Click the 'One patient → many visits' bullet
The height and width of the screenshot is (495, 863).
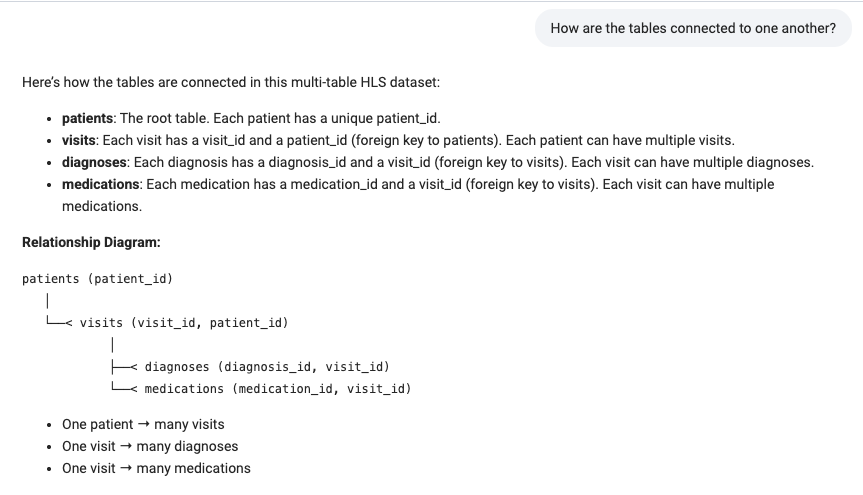click(x=143, y=425)
